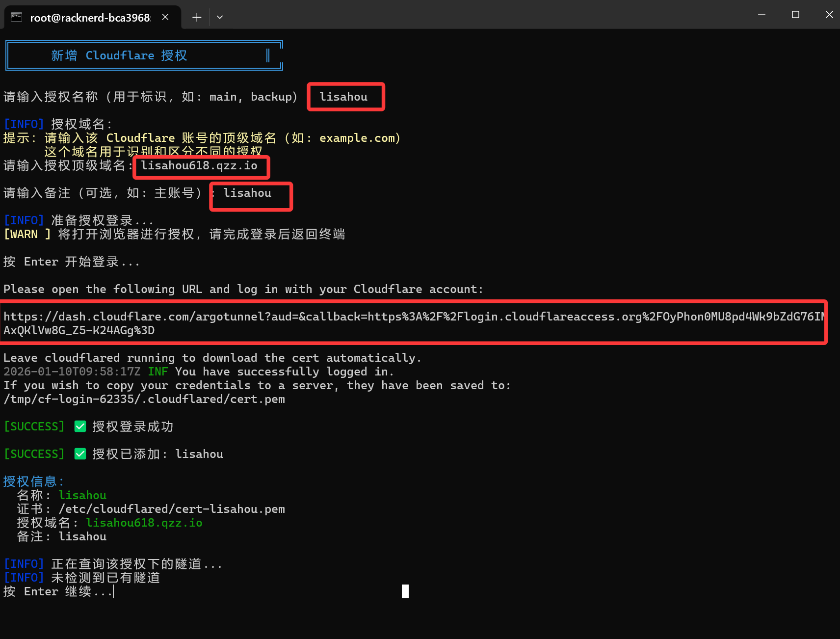Image resolution: width=840 pixels, height=639 pixels.
Task: Expand the new tab profile dropdown
Action: (x=220, y=17)
